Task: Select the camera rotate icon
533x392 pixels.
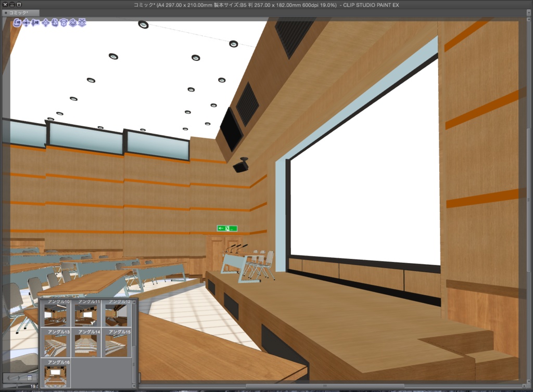Action: click(x=17, y=23)
